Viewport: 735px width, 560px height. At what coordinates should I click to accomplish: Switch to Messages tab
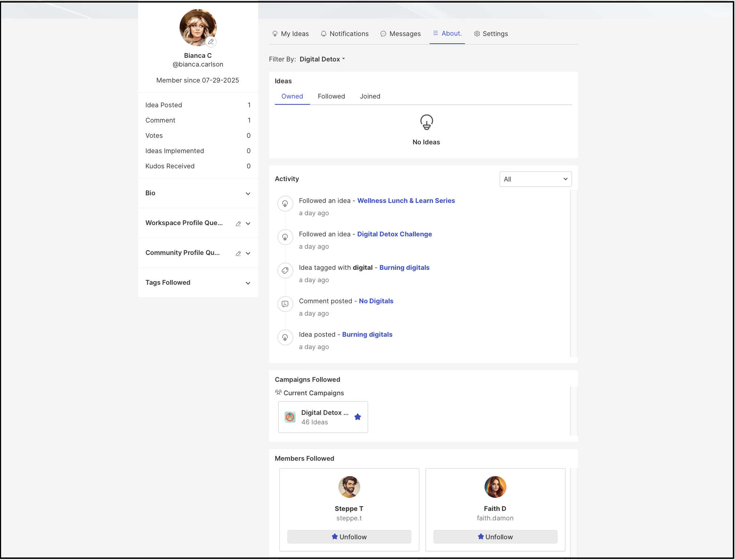pyautogui.click(x=401, y=34)
